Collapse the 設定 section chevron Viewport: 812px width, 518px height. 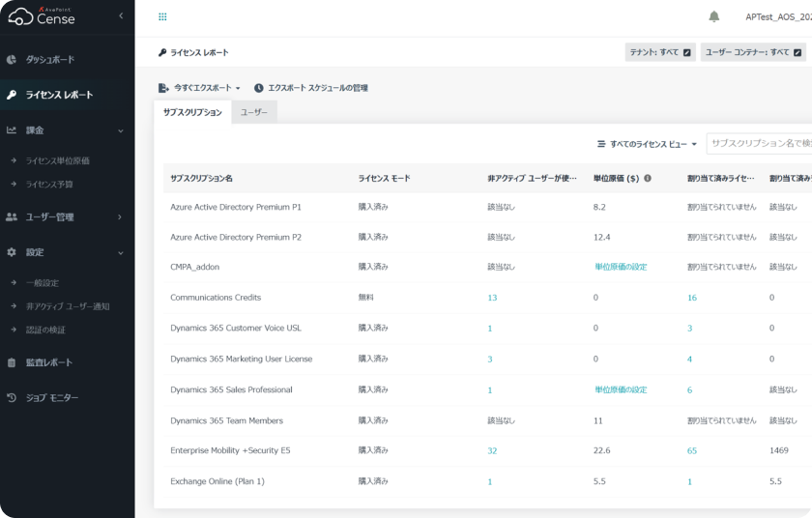click(121, 253)
